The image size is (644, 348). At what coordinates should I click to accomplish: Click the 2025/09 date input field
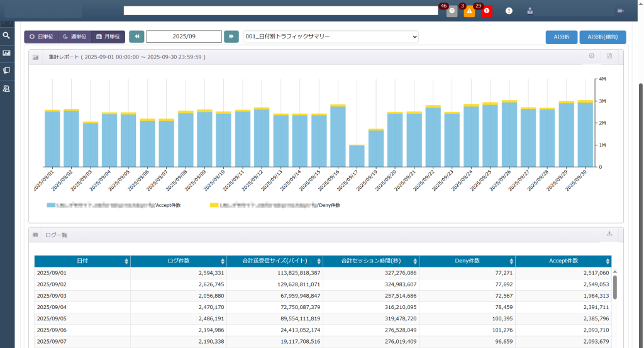pyautogui.click(x=184, y=36)
